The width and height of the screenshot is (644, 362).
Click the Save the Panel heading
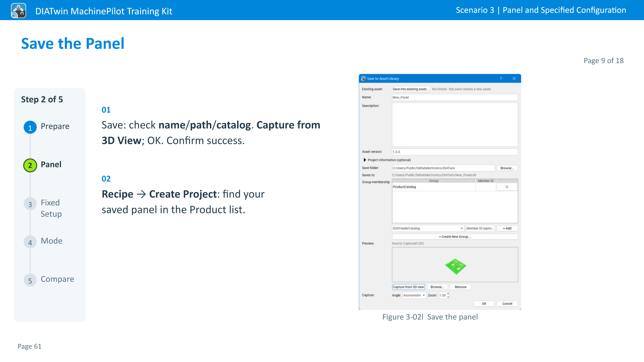(x=73, y=43)
